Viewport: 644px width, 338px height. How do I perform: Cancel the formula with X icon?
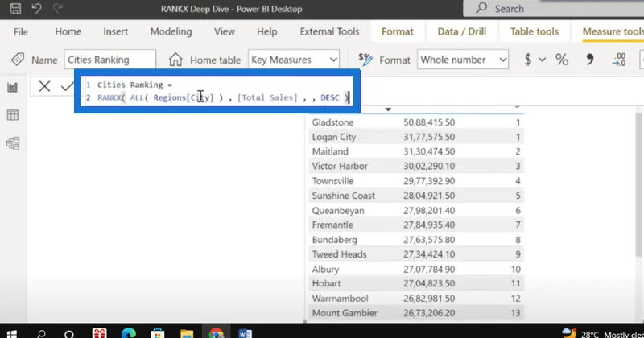[x=44, y=86]
